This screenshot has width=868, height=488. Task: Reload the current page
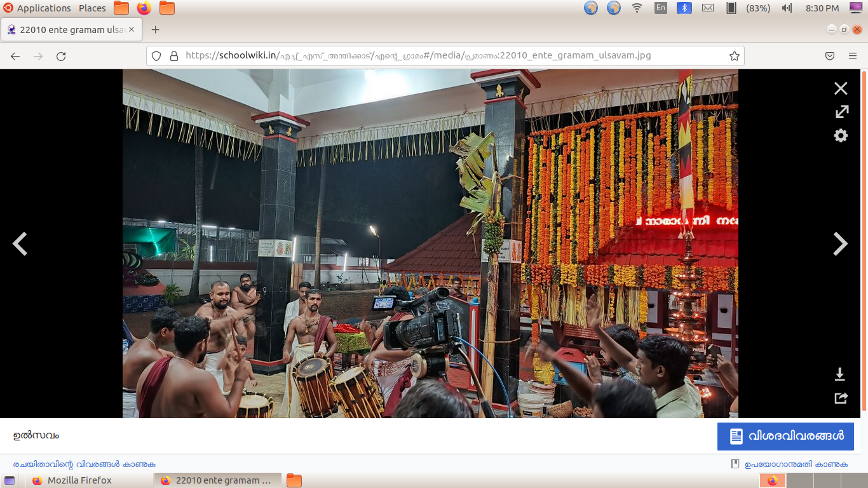[x=61, y=56]
